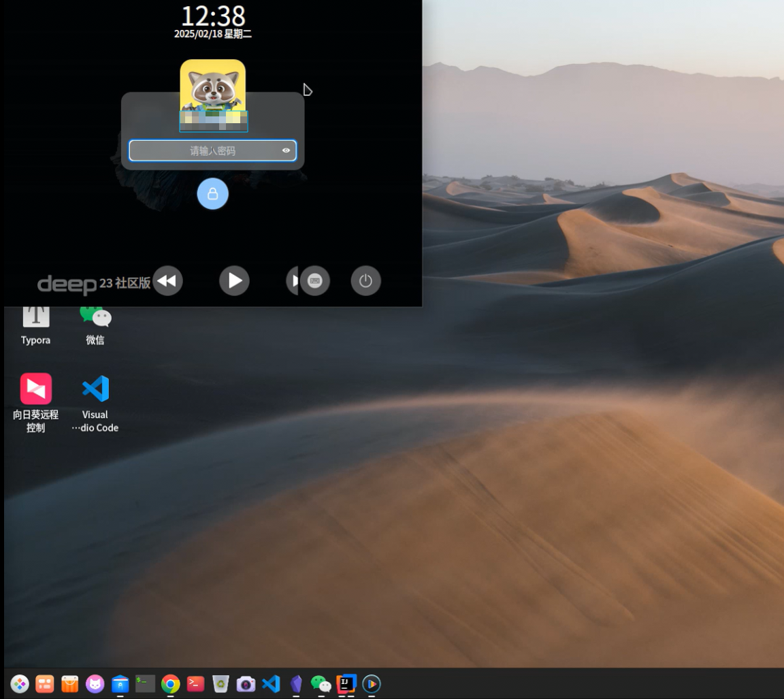Open WeChat from the dock
Screen dimensions: 784x699
[x=321, y=683]
